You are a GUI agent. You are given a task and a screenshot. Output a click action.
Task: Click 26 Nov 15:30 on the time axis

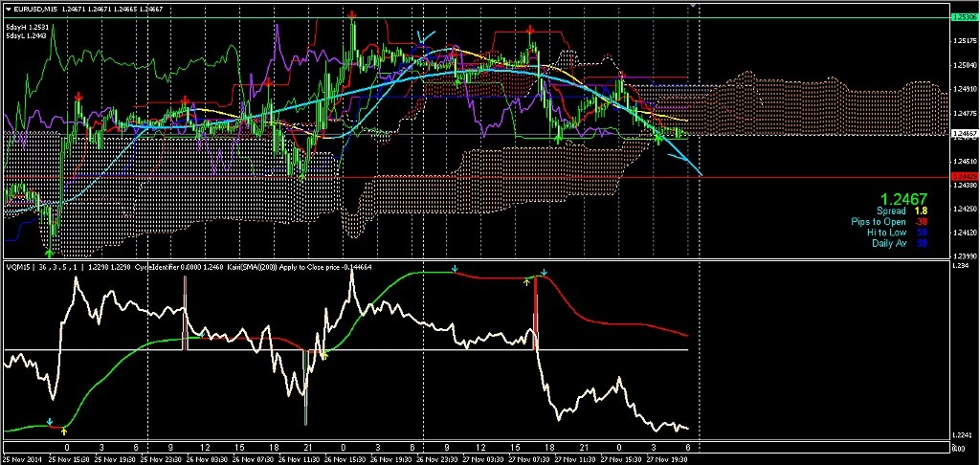[346, 457]
